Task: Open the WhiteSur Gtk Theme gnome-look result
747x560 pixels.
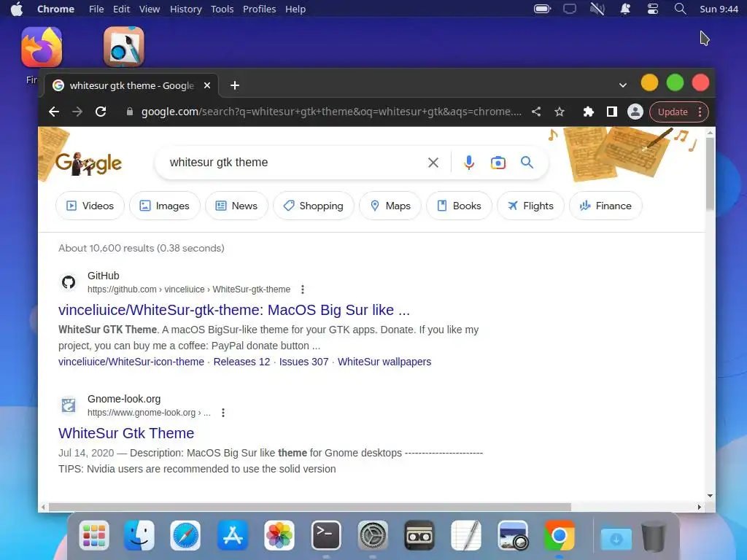Action: (126, 433)
